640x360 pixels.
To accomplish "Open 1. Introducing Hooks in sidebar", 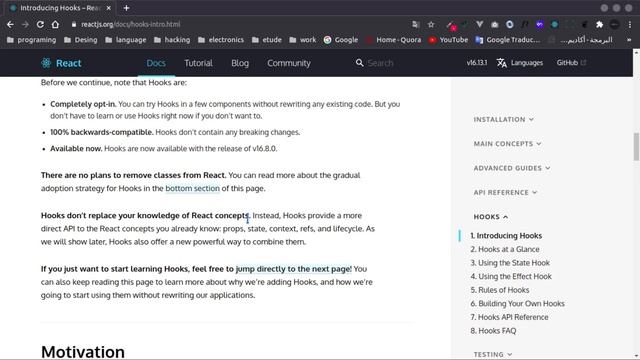I will [x=506, y=236].
